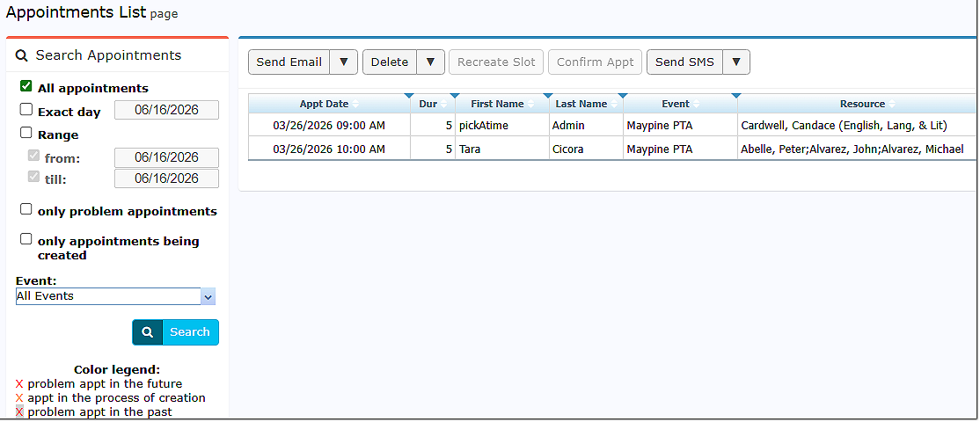
Task: Enable the Range checkbox
Action: point(26,133)
